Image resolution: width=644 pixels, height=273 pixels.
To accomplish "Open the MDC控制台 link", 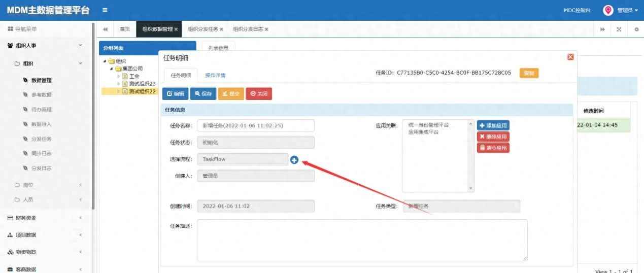I will [x=577, y=11].
